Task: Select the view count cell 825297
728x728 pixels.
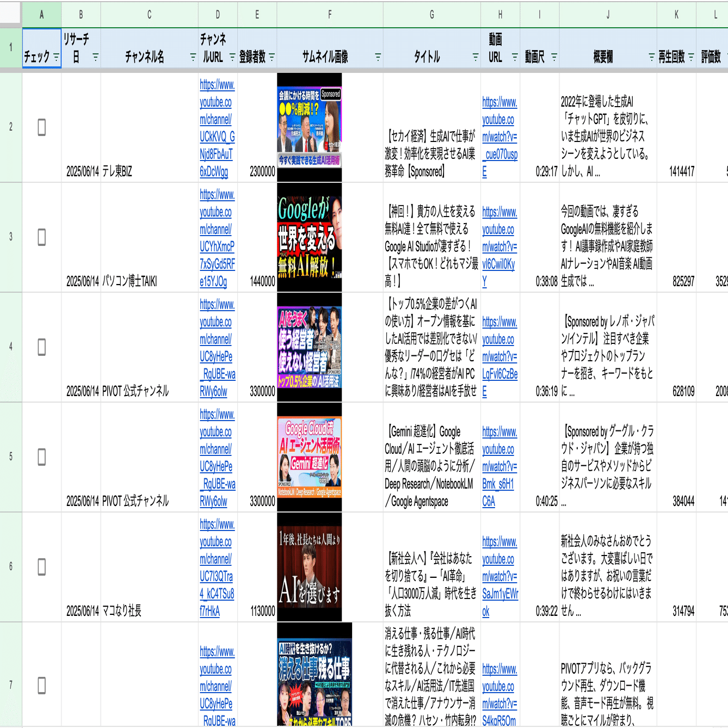Action: click(x=677, y=237)
